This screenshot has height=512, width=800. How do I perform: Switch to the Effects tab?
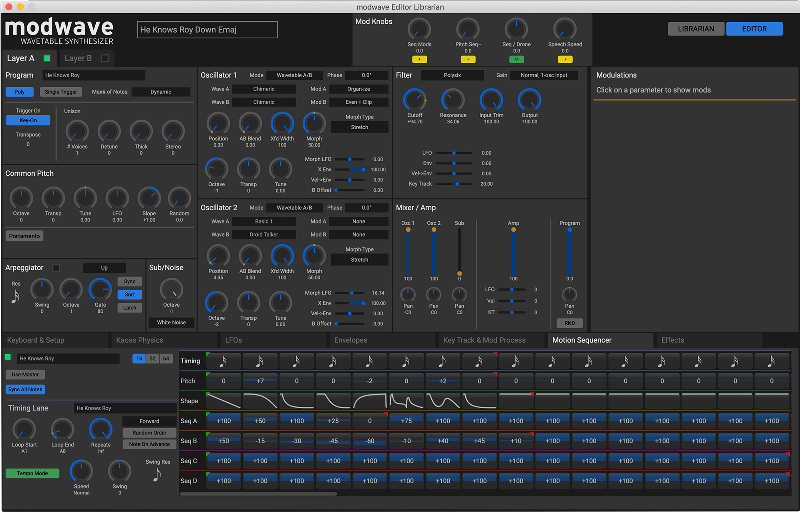[x=709, y=340]
